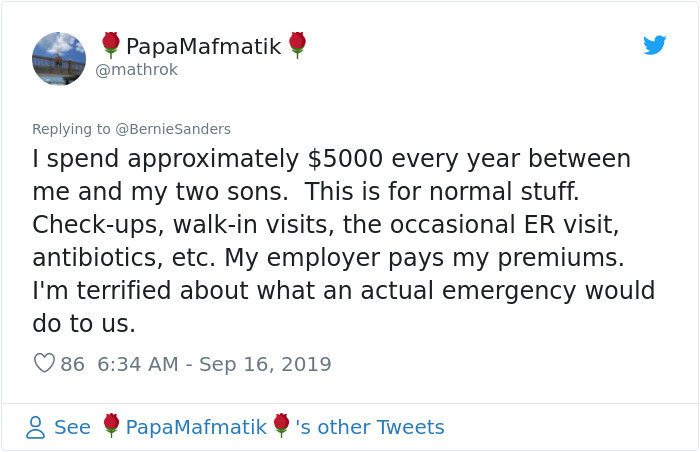Open the round profile avatar photo
This screenshot has width=700, height=452.
point(59,58)
